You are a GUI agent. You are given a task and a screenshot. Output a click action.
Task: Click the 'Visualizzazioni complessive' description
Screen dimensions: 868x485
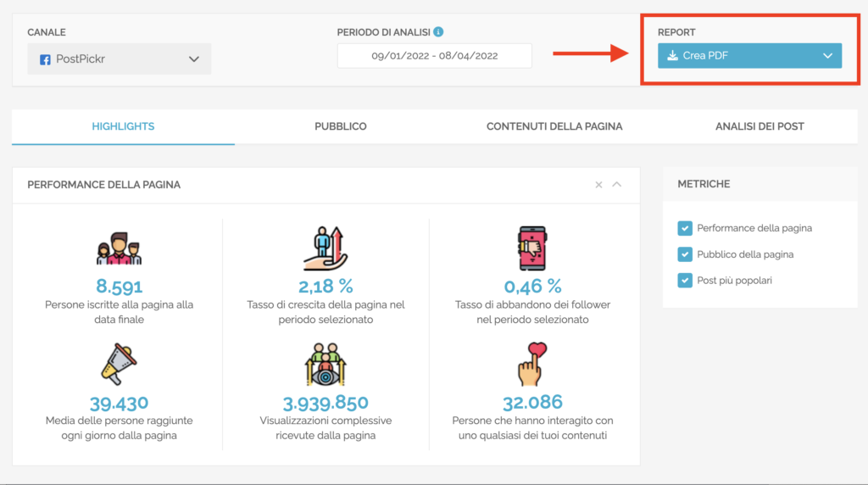325,428
